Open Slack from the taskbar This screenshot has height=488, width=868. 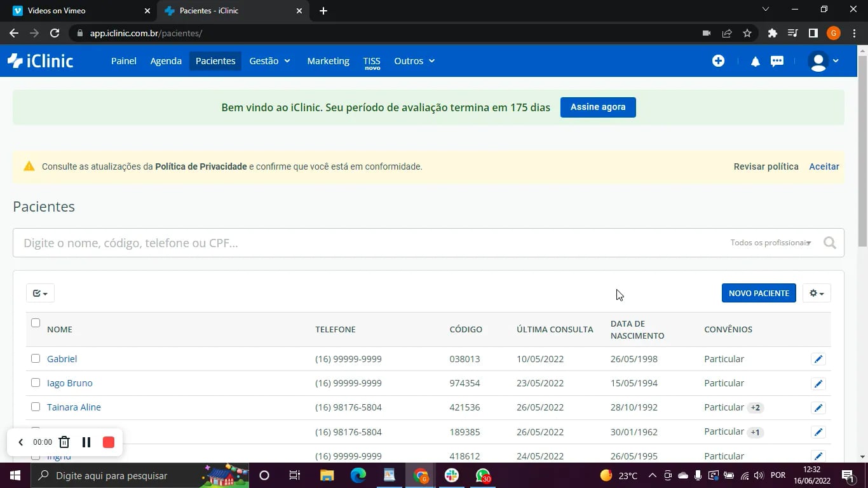click(x=452, y=475)
